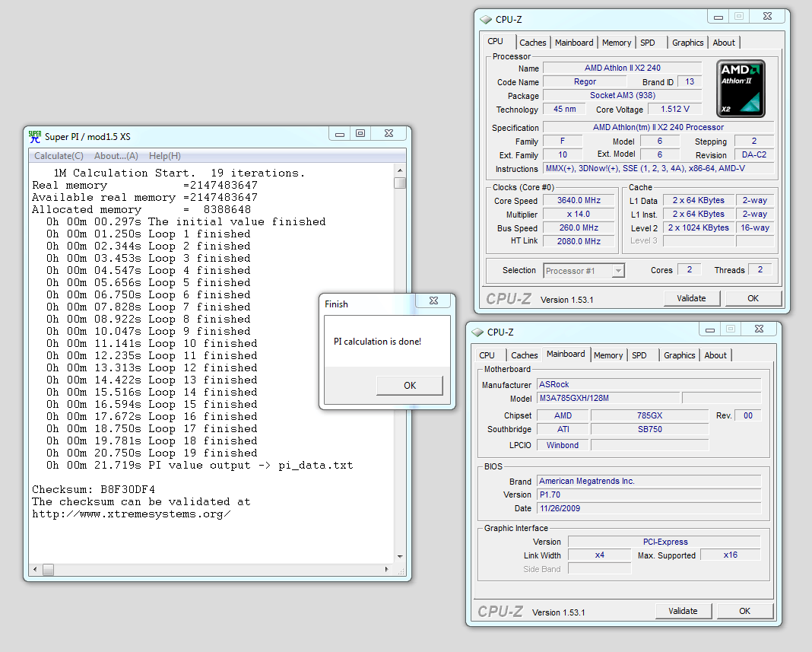812x652 pixels.
Task: Click the BIOS version field P1.70
Action: pos(649,495)
